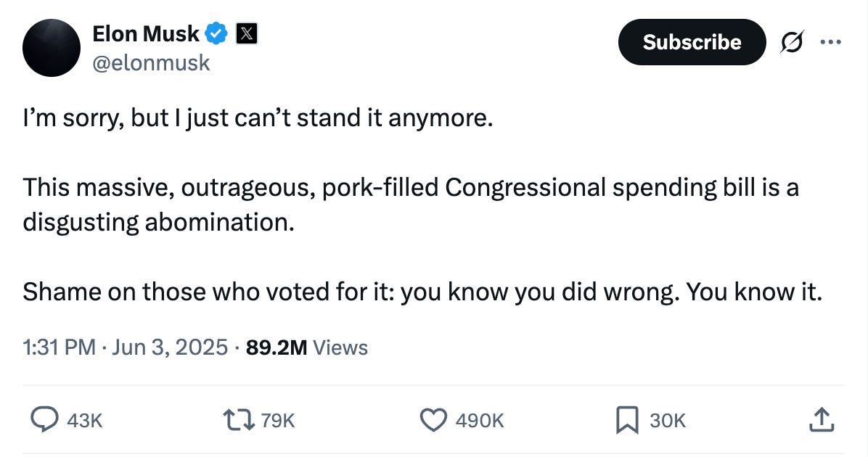Viewport: 868px width, 457px height.
Task: Click Elon Musk's profile picture
Action: [51, 47]
